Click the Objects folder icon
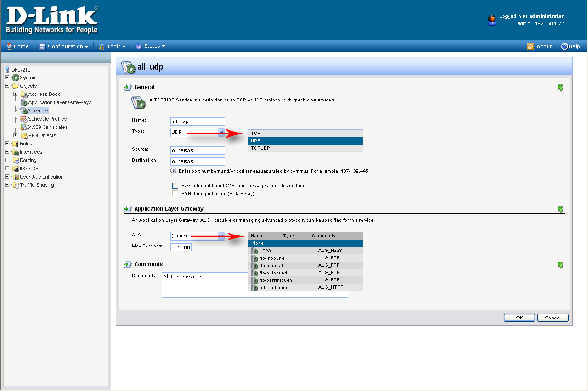 [16, 86]
